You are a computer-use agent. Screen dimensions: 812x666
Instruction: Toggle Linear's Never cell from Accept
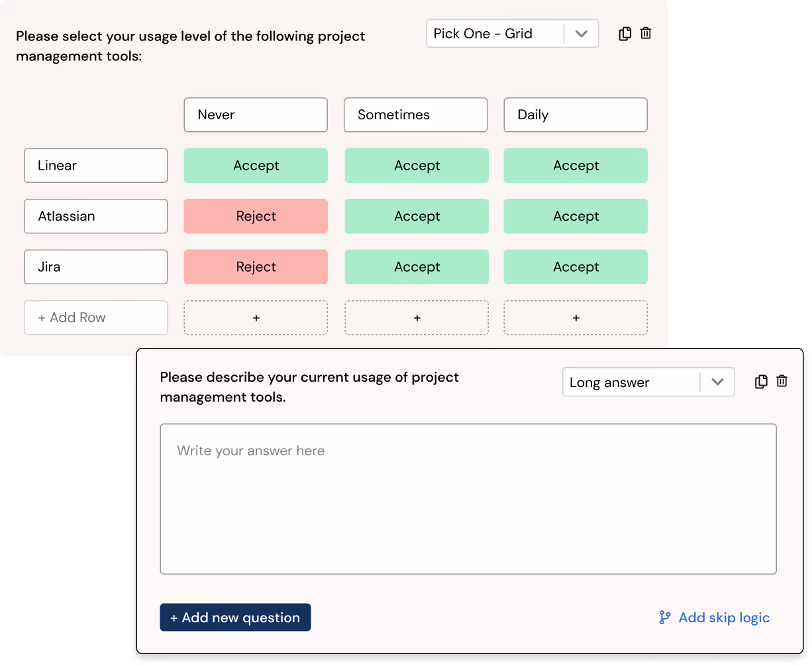point(256,165)
